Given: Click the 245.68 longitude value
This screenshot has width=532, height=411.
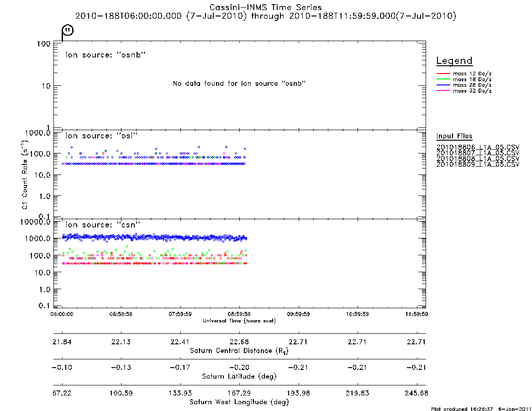Looking at the screenshot, I should coord(416,393).
